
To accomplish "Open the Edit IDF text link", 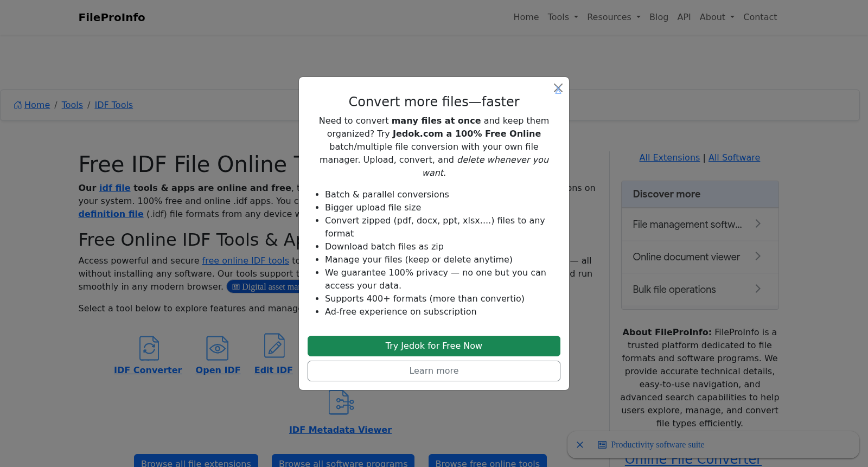I will click(x=273, y=370).
